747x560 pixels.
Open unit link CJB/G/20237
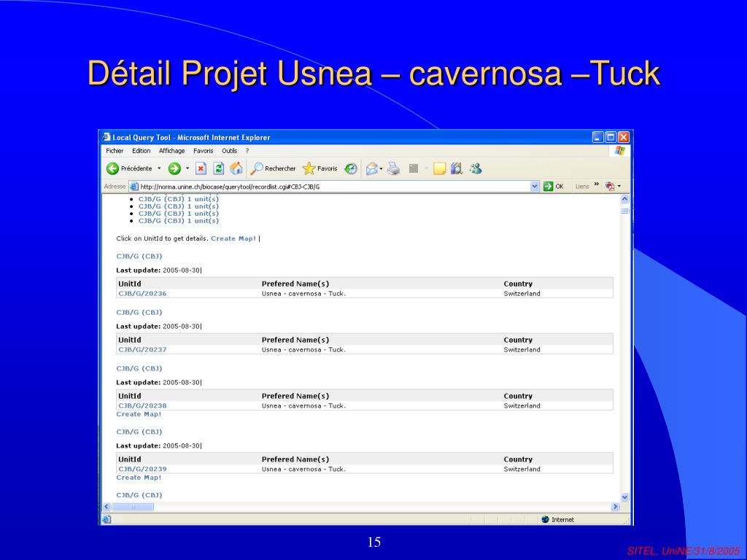pyautogui.click(x=142, y=350)
